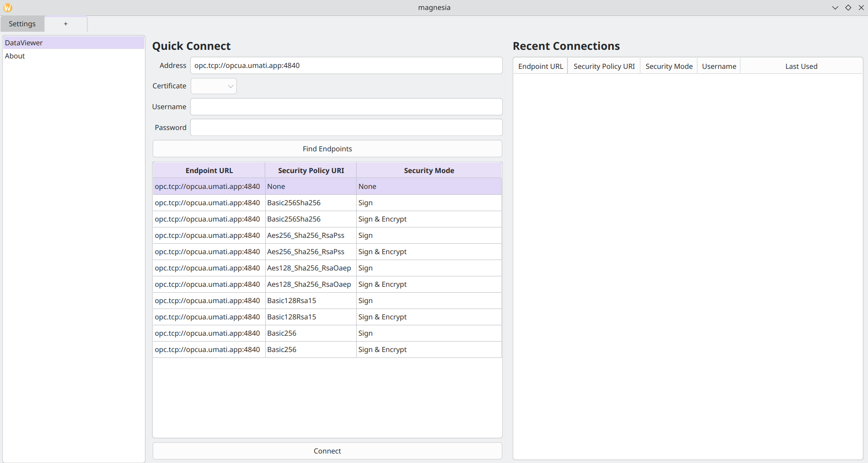Open the About sidebar entry
The height and width of the screenshot is (463, 868).
pos(15,56)
